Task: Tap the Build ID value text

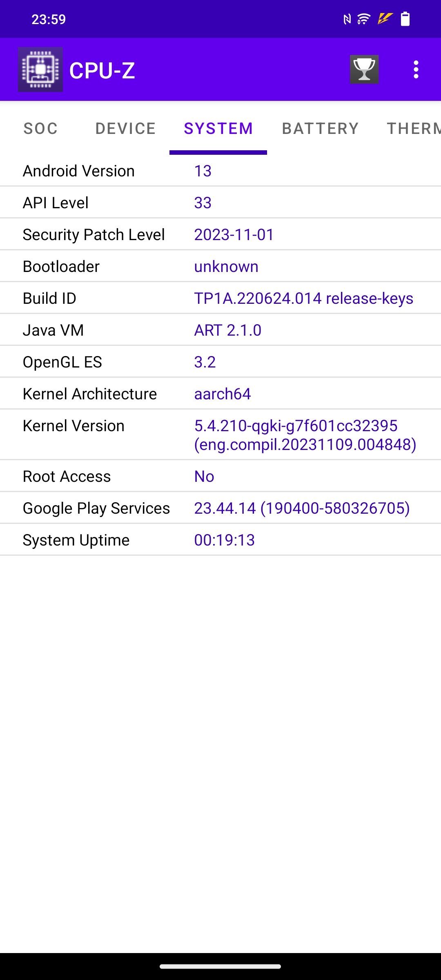Action: tap(303, 298)
